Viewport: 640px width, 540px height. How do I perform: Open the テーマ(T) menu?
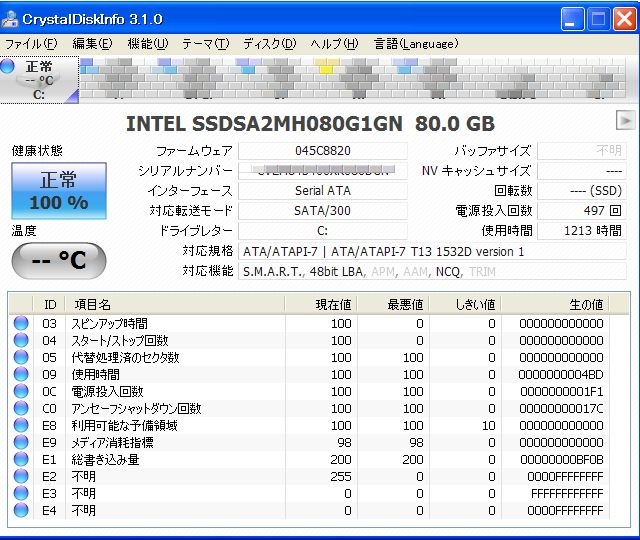[206, 44]
